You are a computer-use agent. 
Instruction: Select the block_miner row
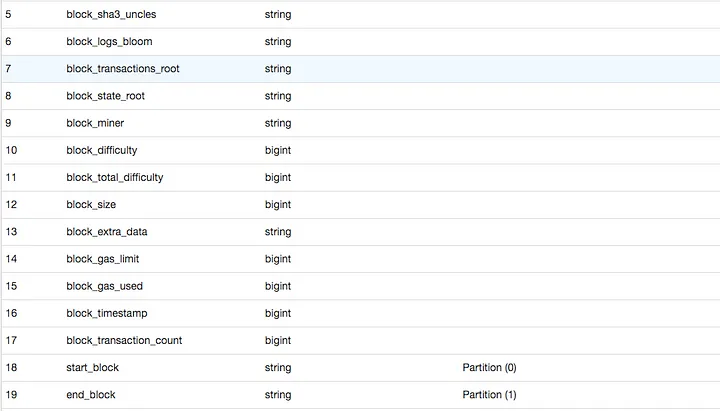pos(361,123)
